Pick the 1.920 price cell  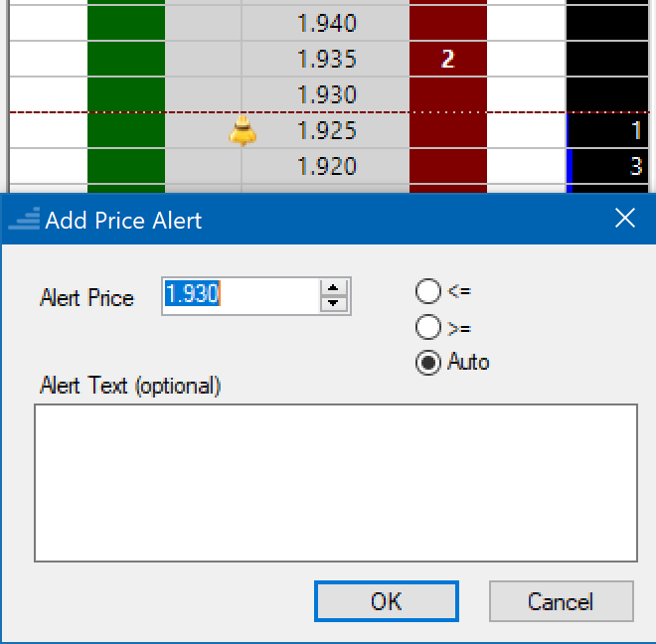[327, 167]
